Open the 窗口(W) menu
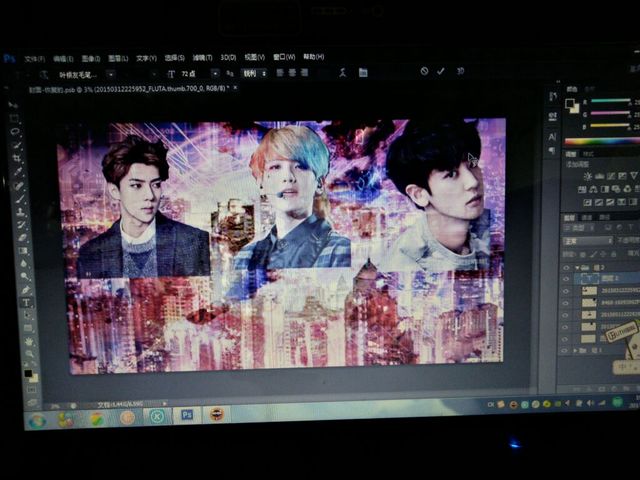The image size is (640, 480). [284, 57]
